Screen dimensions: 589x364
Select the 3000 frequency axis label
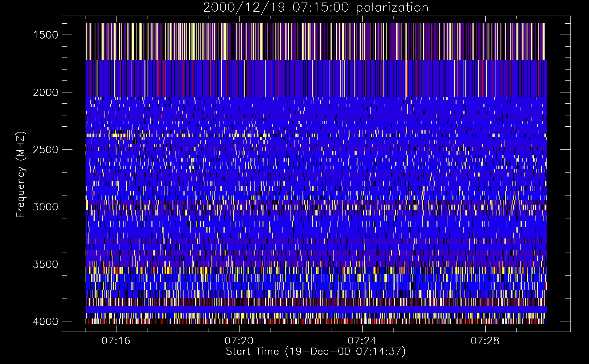tap(46, 207)
